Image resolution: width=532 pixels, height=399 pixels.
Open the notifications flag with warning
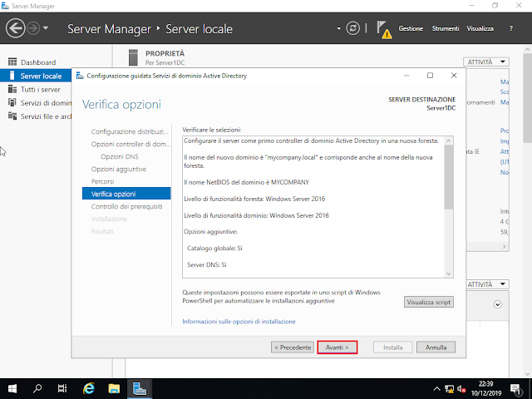click(384, 30)
